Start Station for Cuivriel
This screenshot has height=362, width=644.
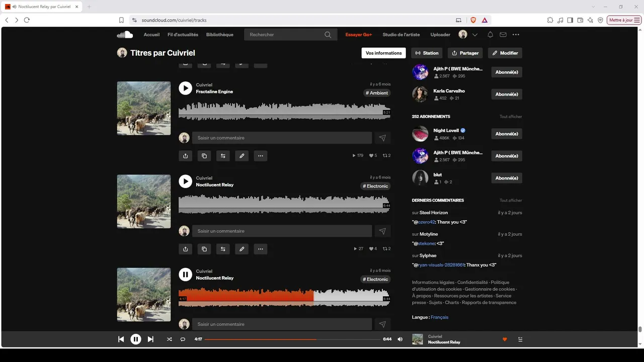427,53
